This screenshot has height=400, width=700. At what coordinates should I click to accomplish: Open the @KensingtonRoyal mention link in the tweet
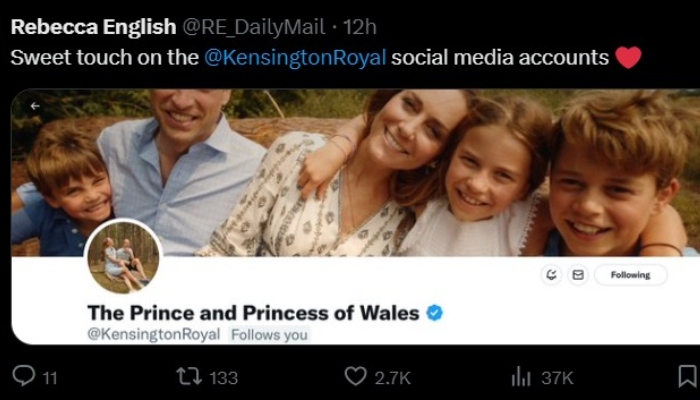point(295,57)
